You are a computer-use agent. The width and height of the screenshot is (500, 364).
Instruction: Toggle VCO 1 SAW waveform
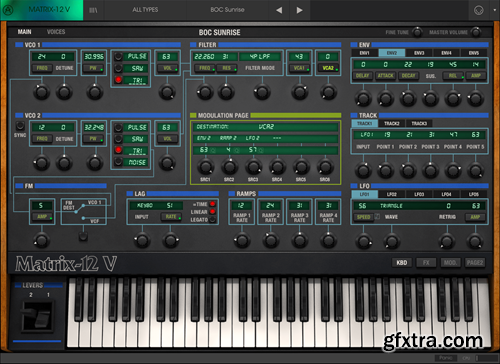pos(118,68)
